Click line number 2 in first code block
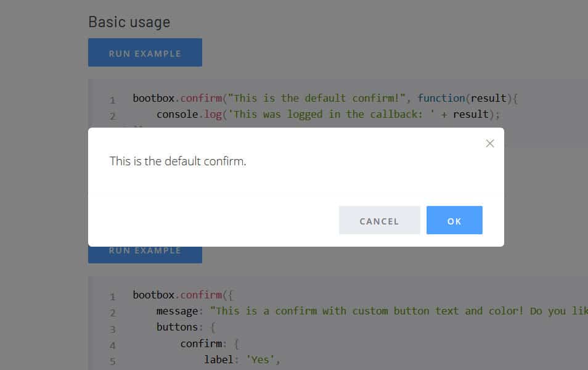The image size is (588, 370). pyautogui.click(x=113, y=116)
